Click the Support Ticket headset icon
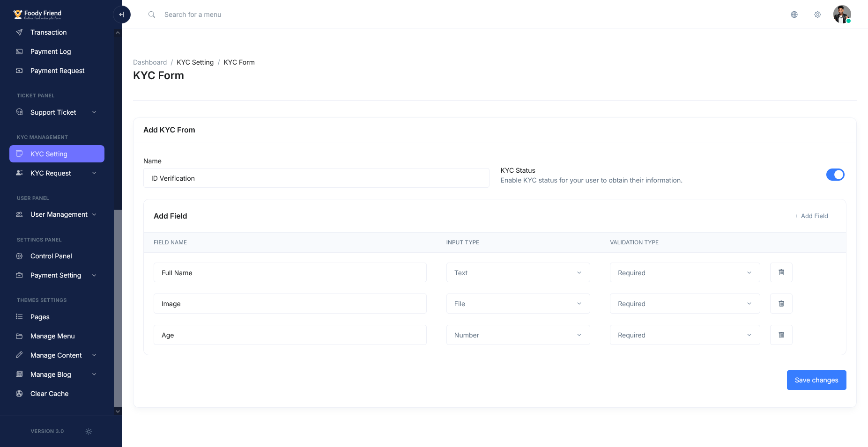This screenshot has height=447, width=868. coord(19,112)
